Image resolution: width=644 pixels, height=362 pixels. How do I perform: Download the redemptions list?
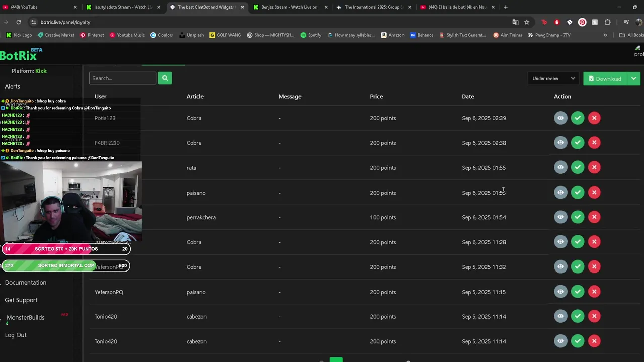tap(605, 78)
